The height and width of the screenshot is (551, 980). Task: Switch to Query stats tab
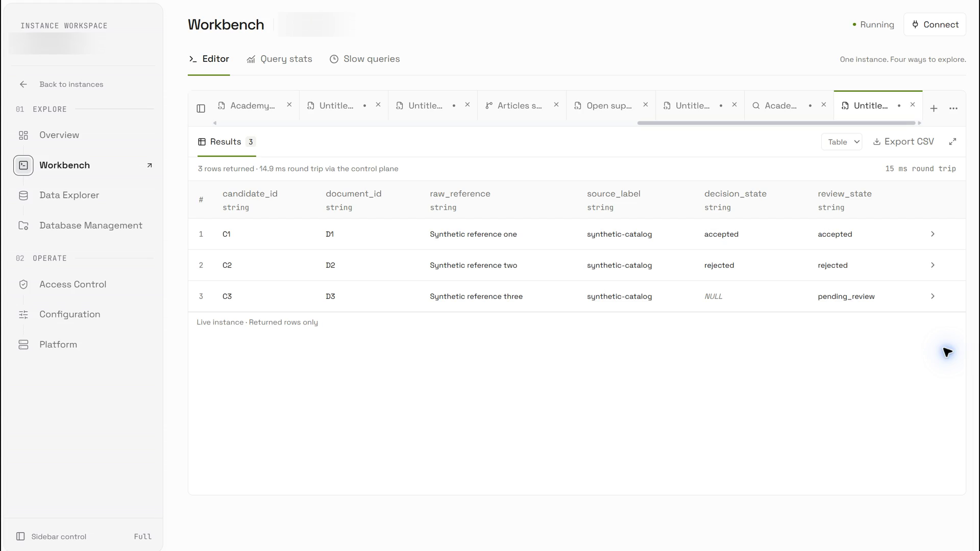point(279,59)
